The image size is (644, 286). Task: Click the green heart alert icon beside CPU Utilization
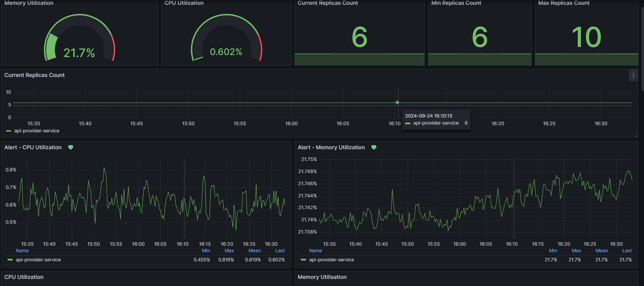click(71, 147)
